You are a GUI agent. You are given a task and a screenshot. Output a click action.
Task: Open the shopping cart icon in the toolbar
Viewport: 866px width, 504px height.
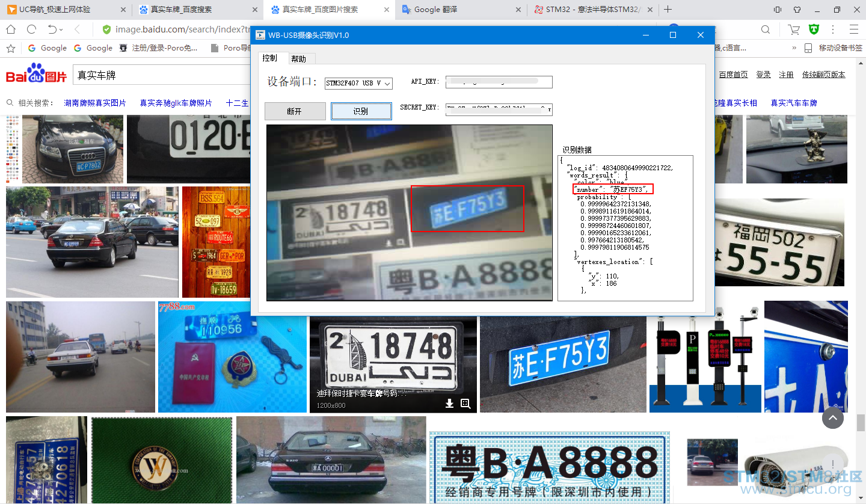[794, 29]
